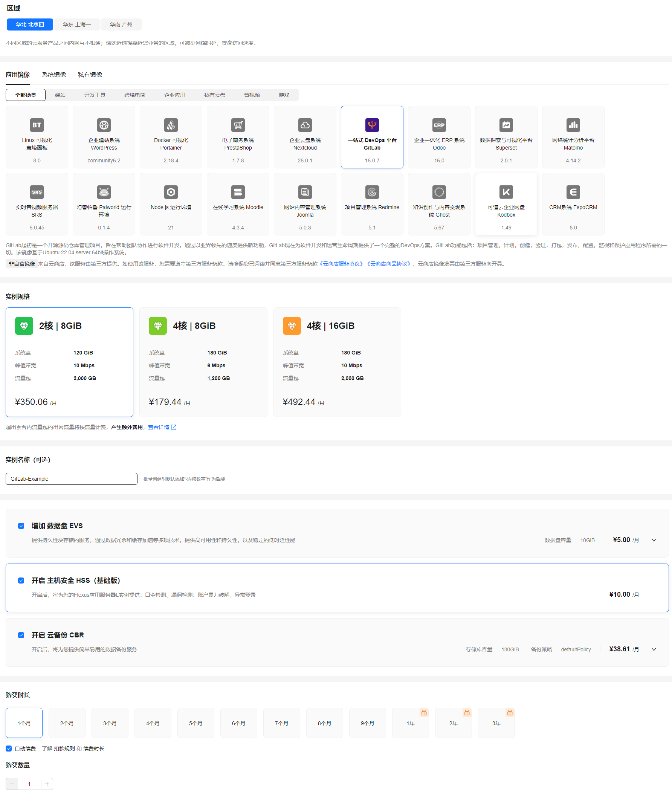Screen dimensions: 672x799
Task: Select the 9个月 purchase duration
Action: click(x=368, y=723)
